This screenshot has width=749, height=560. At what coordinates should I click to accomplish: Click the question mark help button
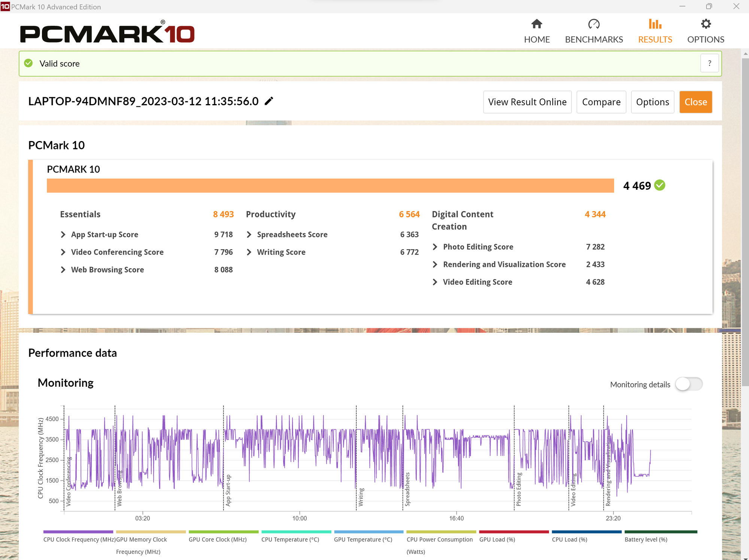[x=709, y=63]
